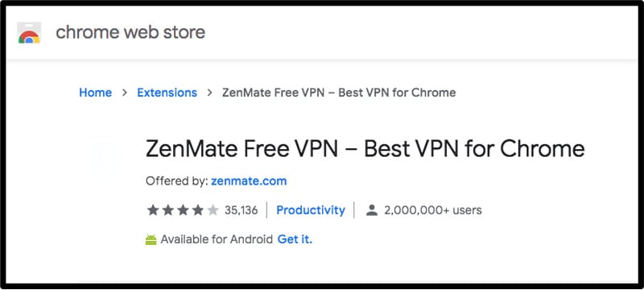Click the fifth greyed-out rating star
This screenshot has height=290, width=644.
pos(213,210)
